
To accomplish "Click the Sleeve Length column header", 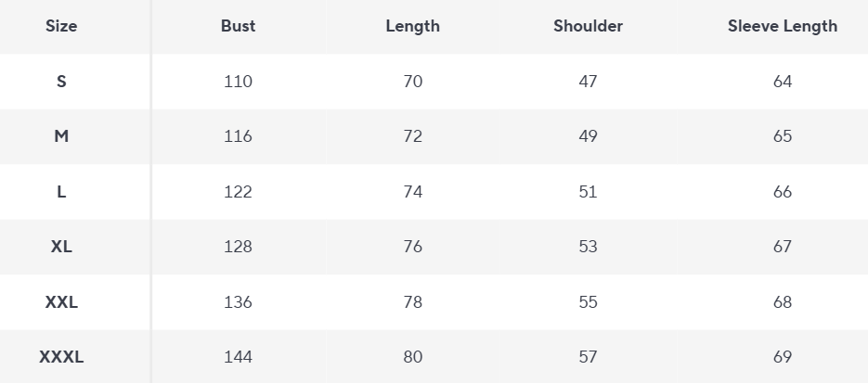I will pyautogui.click(x=782, y=26).
